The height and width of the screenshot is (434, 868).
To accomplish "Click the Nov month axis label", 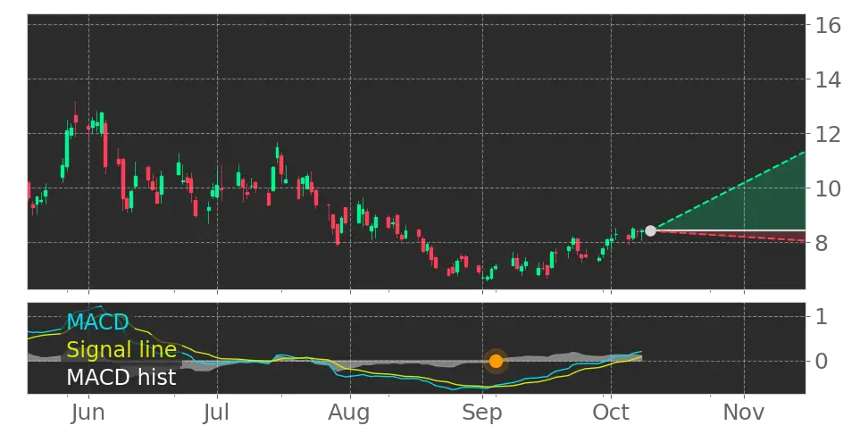I will tap(744, 413).
